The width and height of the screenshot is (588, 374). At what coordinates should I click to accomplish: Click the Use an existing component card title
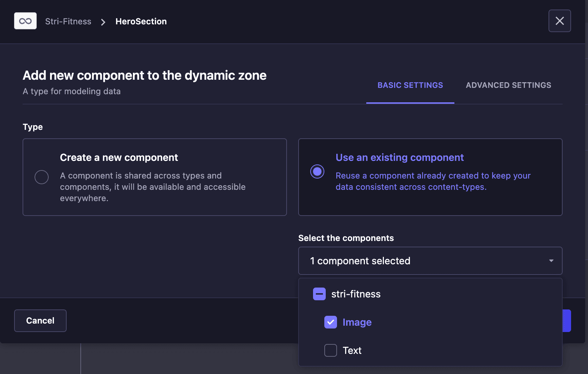tap(399, 157)
